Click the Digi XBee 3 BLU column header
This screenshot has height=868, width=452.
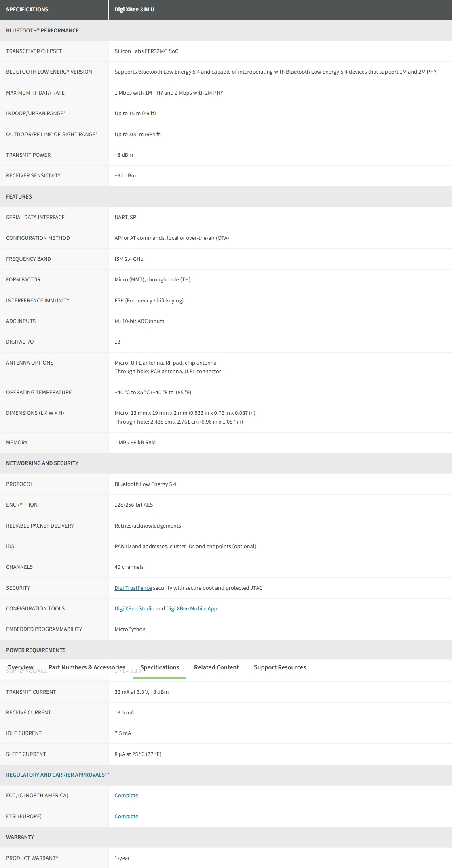[134, 9]
